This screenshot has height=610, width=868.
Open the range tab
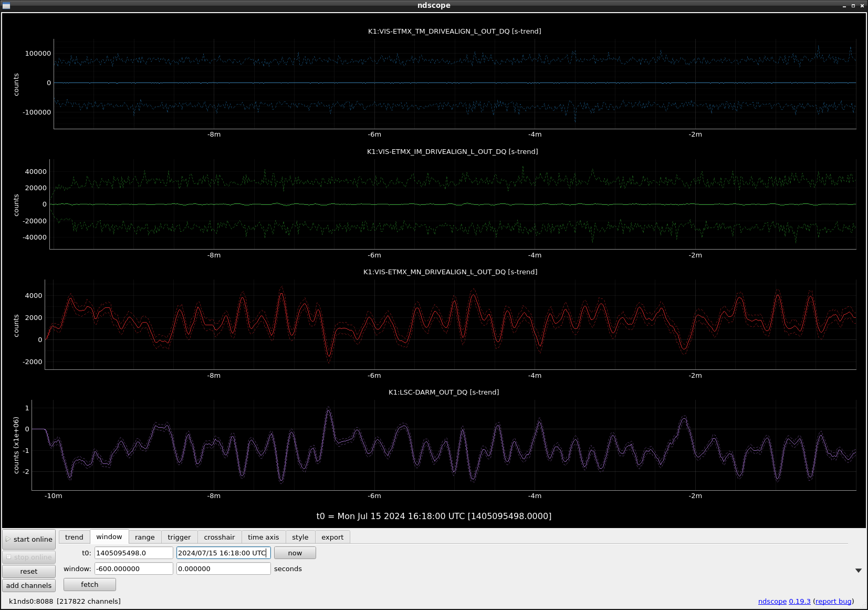[x=144, y=537]
